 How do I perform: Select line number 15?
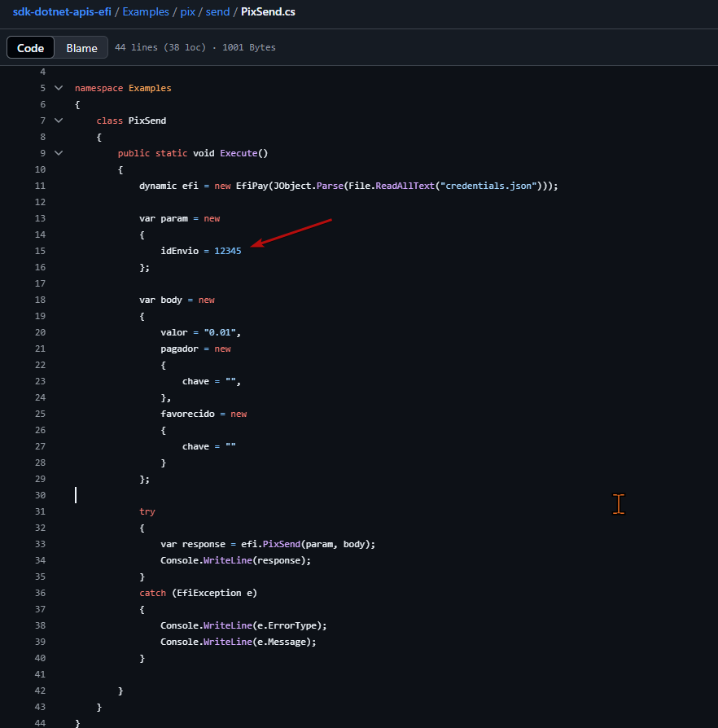(x=41, y=251)
